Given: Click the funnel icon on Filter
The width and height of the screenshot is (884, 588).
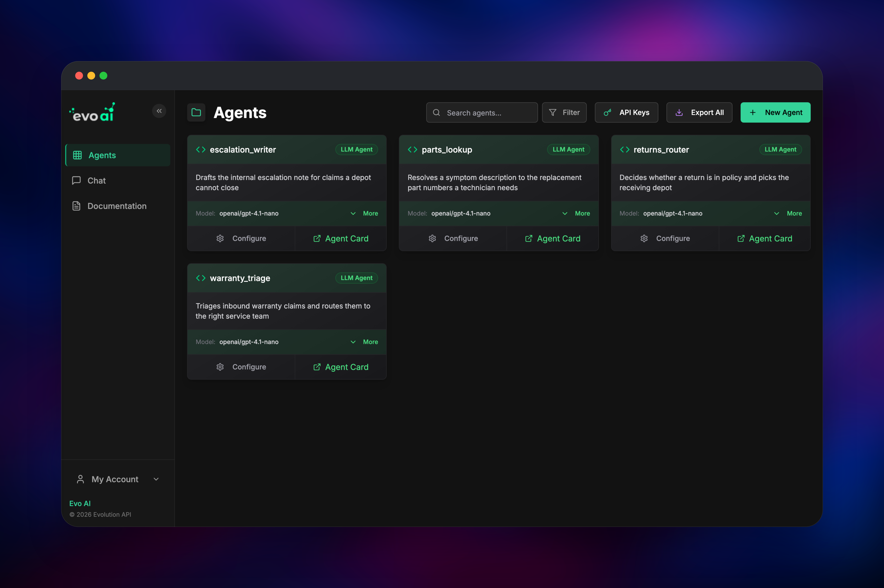Looking at the screenshot, I should (x=553, y=112).
